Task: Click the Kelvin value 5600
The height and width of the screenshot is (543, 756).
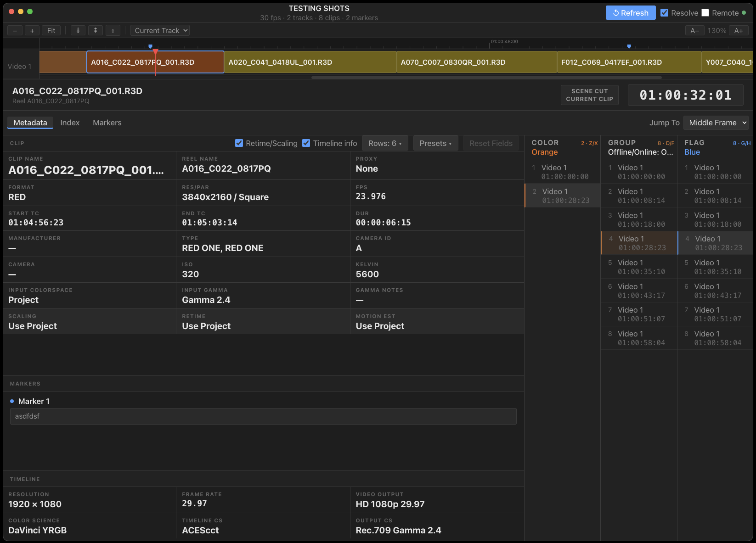Action: tap(367, 274)
